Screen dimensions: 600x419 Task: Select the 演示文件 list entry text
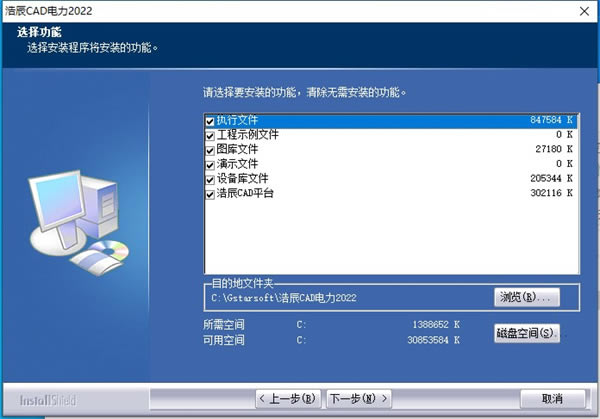(x=237, y=164)
